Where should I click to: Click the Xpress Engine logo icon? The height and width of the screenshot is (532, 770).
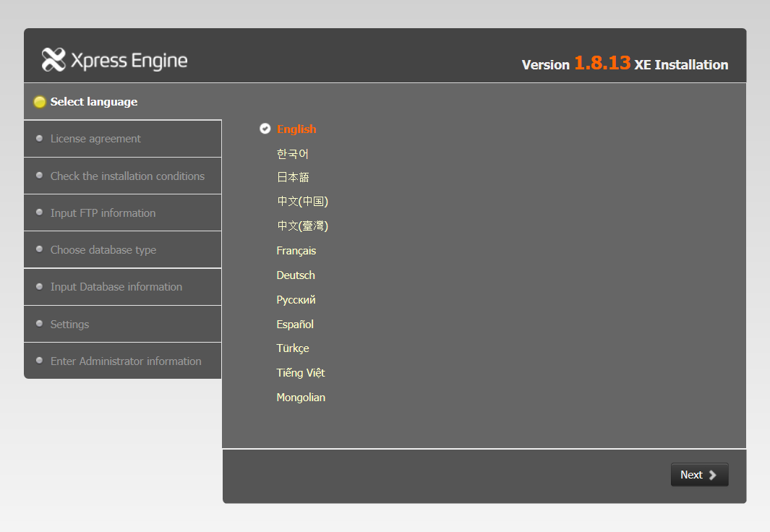tap(54, 59)
